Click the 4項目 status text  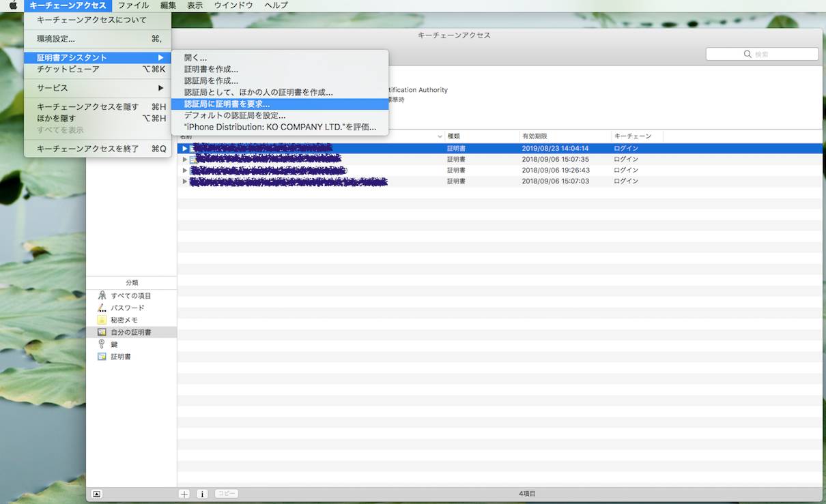(x=527, y=494)
